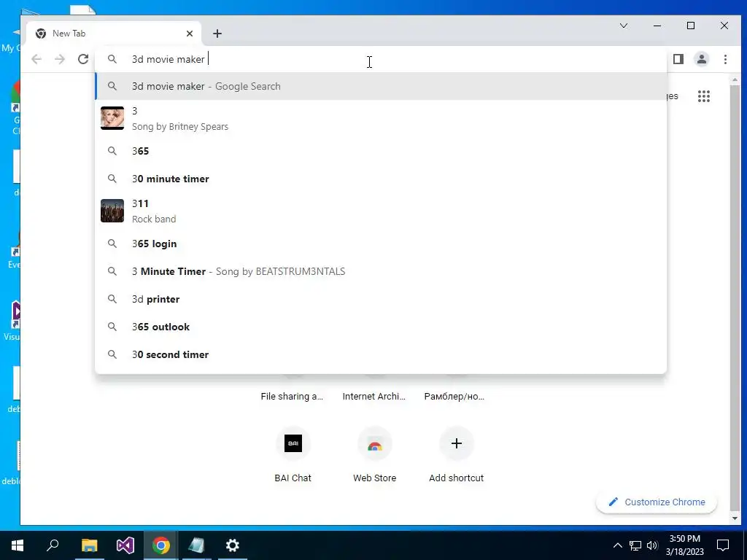This screenshot has width=747, height=560.
Task: Click the 311 rock band thumbnail
Action: 112,211
